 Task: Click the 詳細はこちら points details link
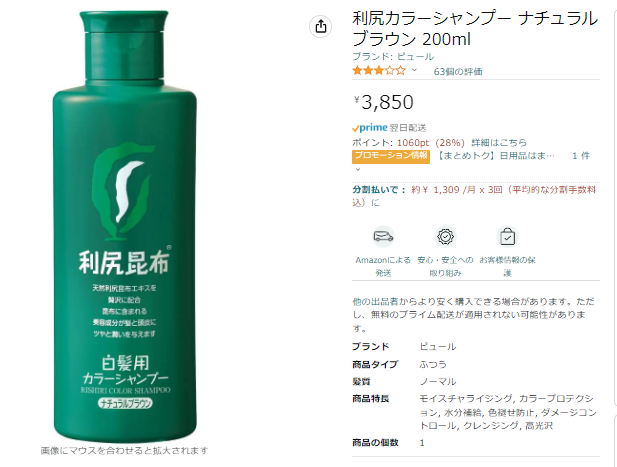[499, 142]
